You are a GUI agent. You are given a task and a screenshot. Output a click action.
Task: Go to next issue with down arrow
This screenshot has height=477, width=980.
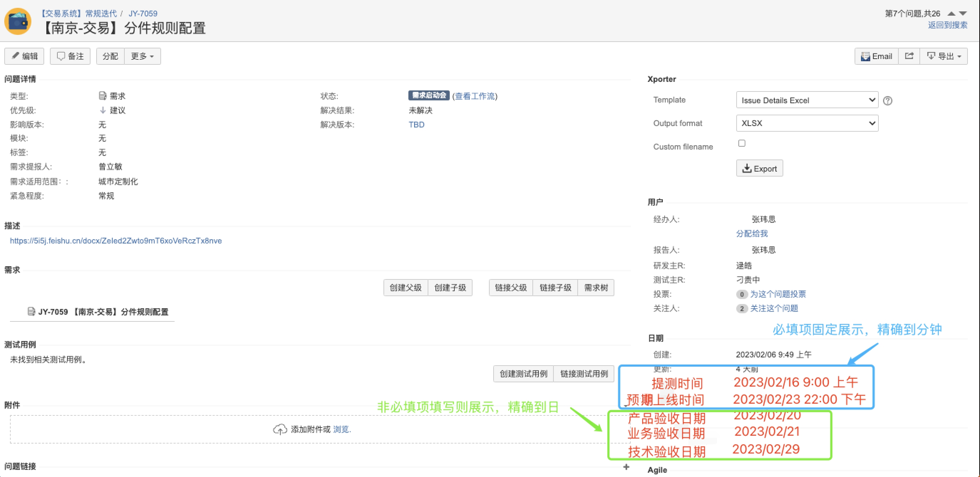point(963,13)
